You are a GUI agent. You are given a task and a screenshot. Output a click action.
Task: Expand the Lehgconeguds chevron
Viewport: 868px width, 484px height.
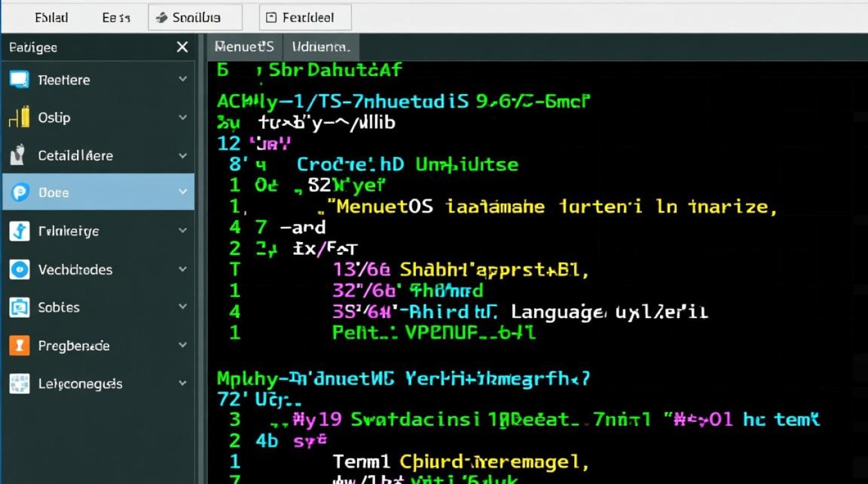[x=183, y=383]
